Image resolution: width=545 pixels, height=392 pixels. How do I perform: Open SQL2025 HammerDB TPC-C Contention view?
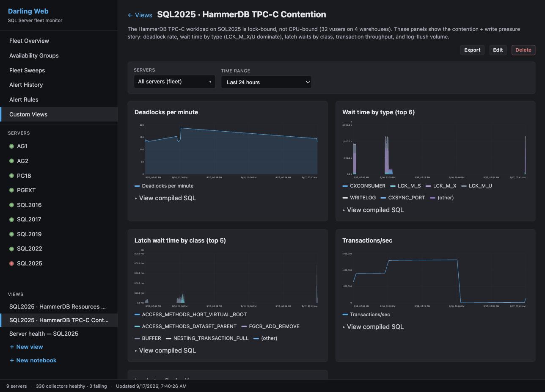(59, 320)
